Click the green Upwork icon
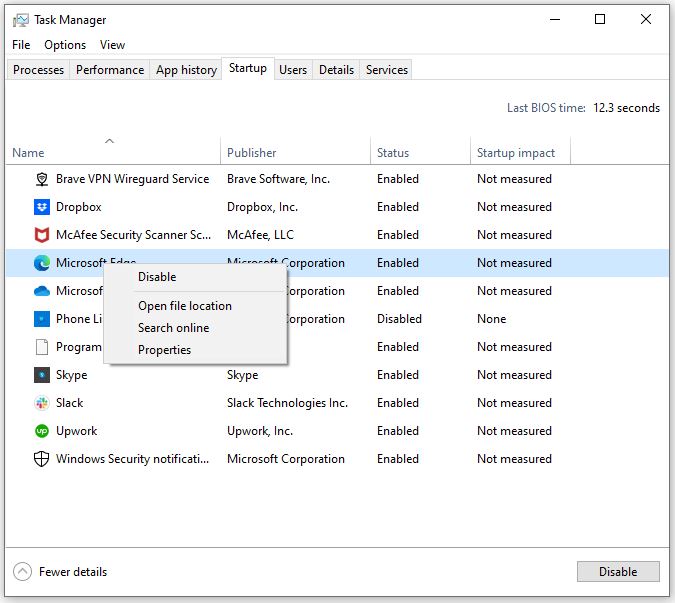The image size is (675, 603). [42, 431]
